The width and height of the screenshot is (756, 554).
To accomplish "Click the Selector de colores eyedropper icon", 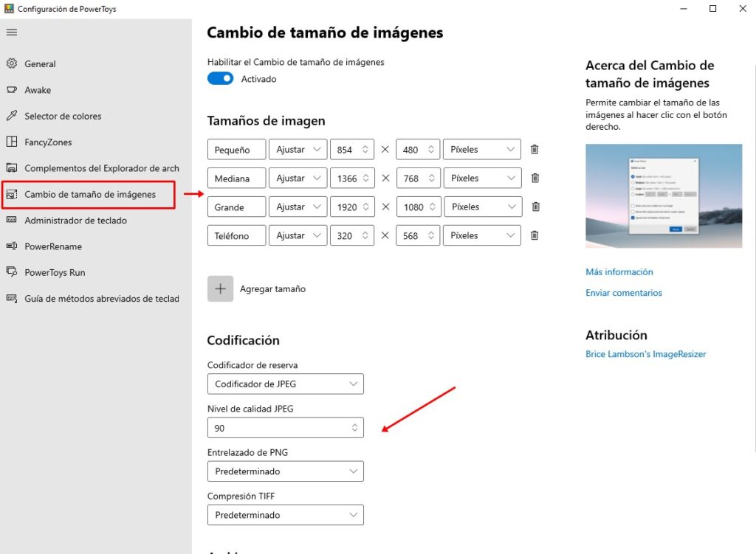I will pyautogui.click(x=12, y=116).
